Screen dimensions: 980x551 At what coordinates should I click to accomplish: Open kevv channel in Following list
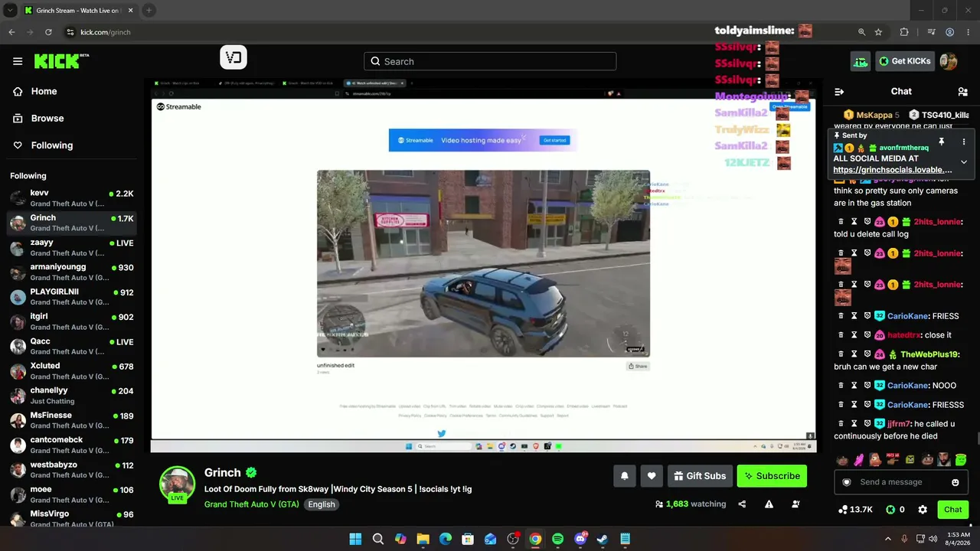72,198
